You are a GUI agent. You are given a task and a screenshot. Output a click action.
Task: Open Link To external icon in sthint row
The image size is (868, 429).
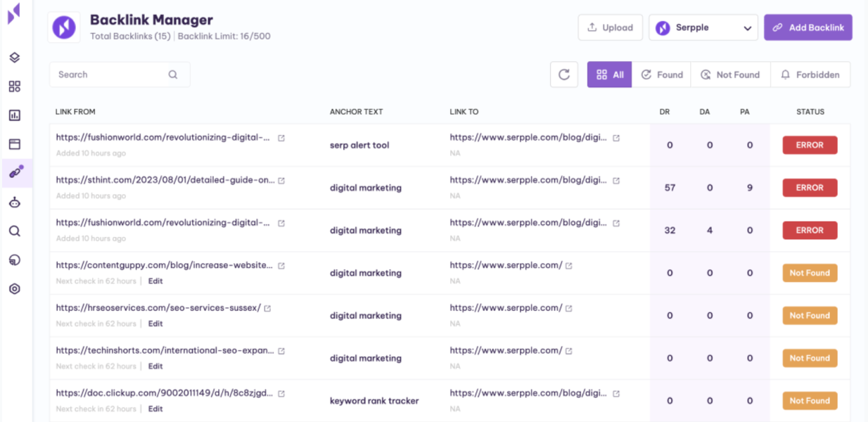tap(616, 181)
